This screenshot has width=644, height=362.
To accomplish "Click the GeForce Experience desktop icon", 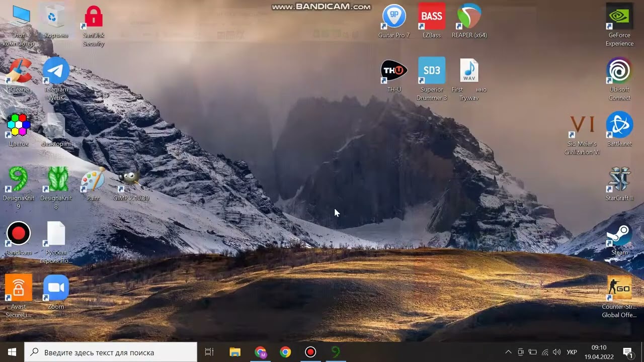I will pos(619,25).
